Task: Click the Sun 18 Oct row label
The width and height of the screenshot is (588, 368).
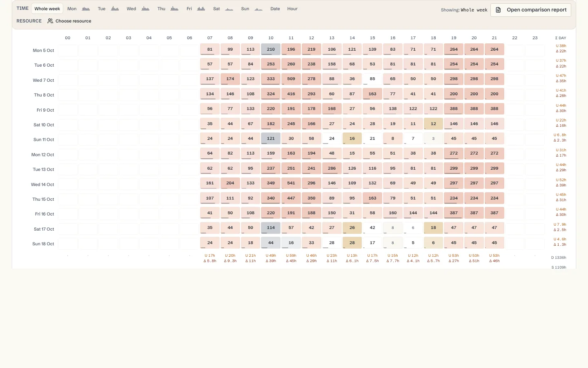Action: point(43,244)
